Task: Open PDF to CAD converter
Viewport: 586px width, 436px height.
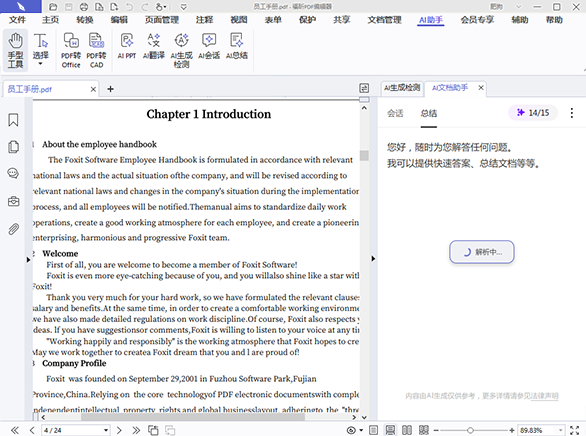Action: [96, 50]
